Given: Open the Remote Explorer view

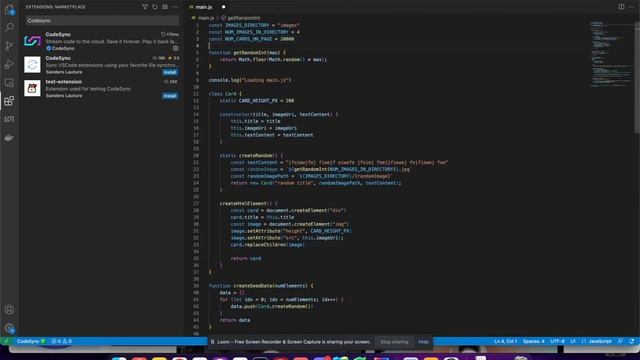Looking at the screenshot, I should (9, 83).
